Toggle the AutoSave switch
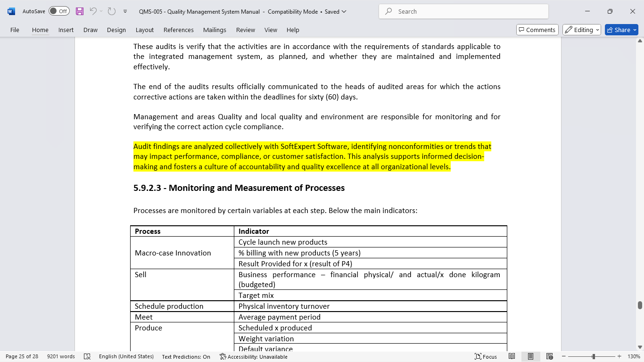Viewport: 644px width, 362px height. click(59, 11)
